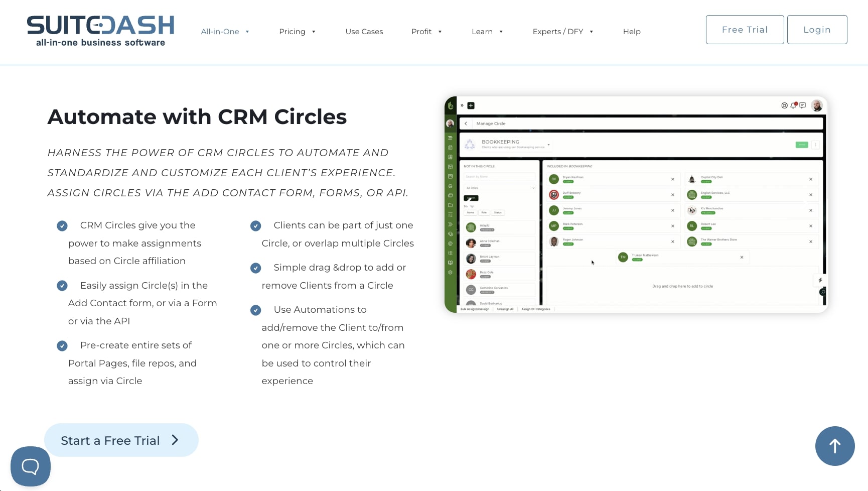Image resolution: width=868 pixels, height=491 pixels.
Task: Click the Start a Free Trial button
Action: pyautogui.click(x=121, y=440)
